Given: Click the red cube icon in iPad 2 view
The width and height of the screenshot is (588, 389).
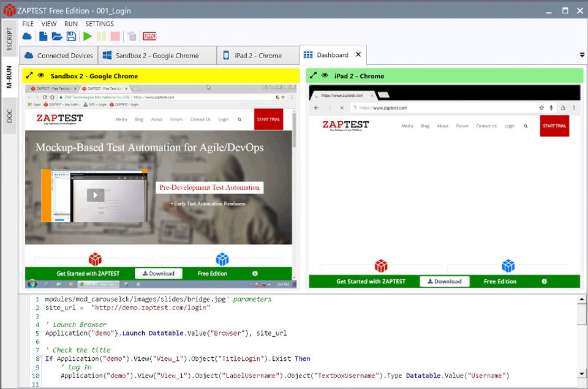Looking at the screenshot, I should tap(381, 266).
